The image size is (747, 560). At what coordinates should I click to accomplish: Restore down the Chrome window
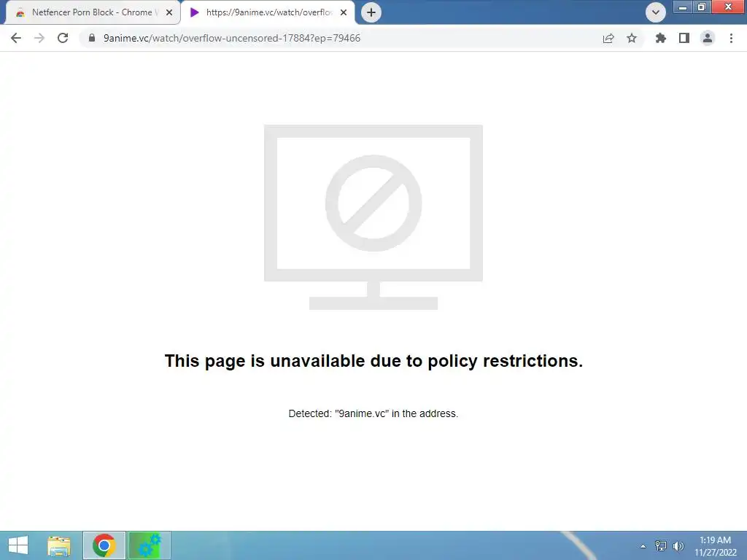click(x=701, y=7)
